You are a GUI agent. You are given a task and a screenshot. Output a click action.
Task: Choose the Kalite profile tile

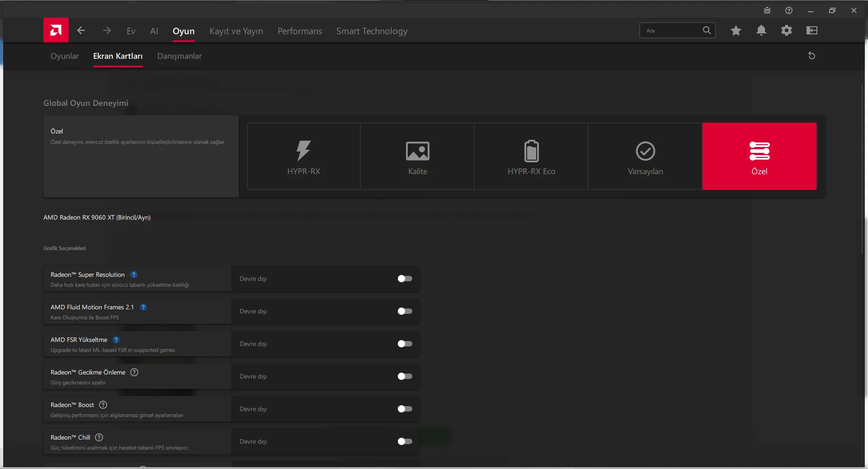point(418,156)
